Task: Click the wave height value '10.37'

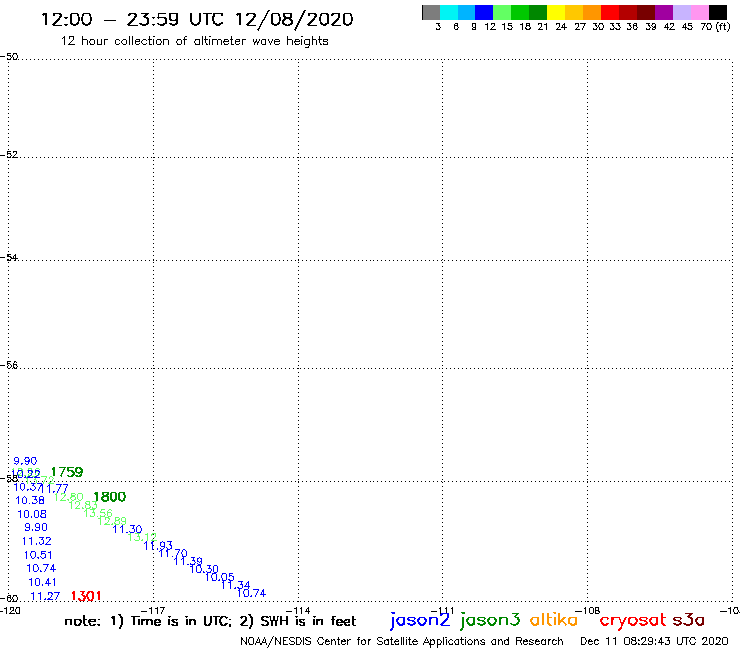Action: click(x=27, y=487)
